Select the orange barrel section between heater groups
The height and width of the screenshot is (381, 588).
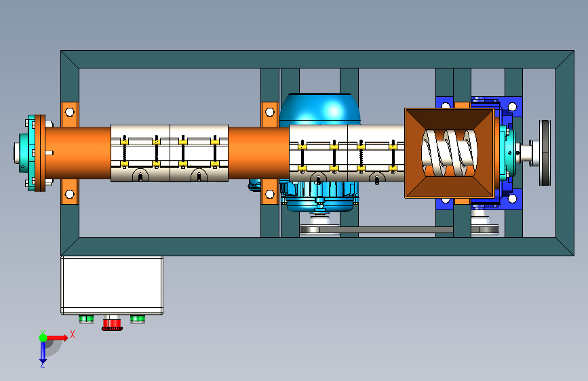coord(259,153)
